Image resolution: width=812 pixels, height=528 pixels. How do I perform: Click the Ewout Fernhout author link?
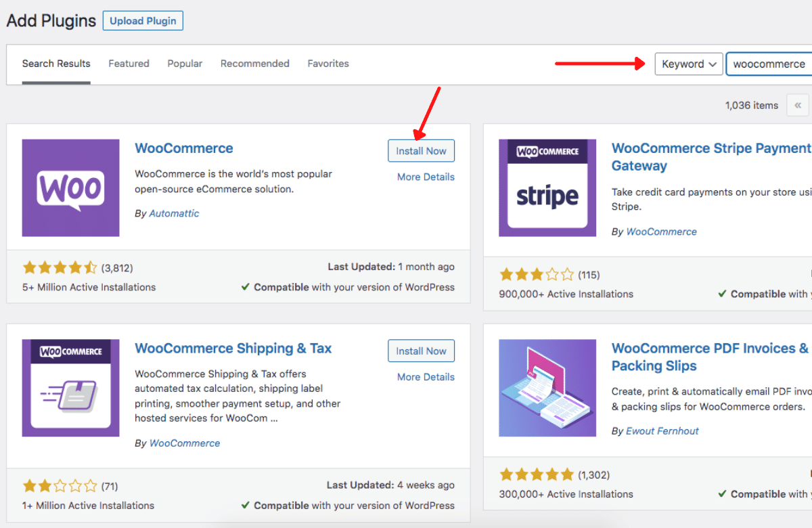click(x=662, y=431)
